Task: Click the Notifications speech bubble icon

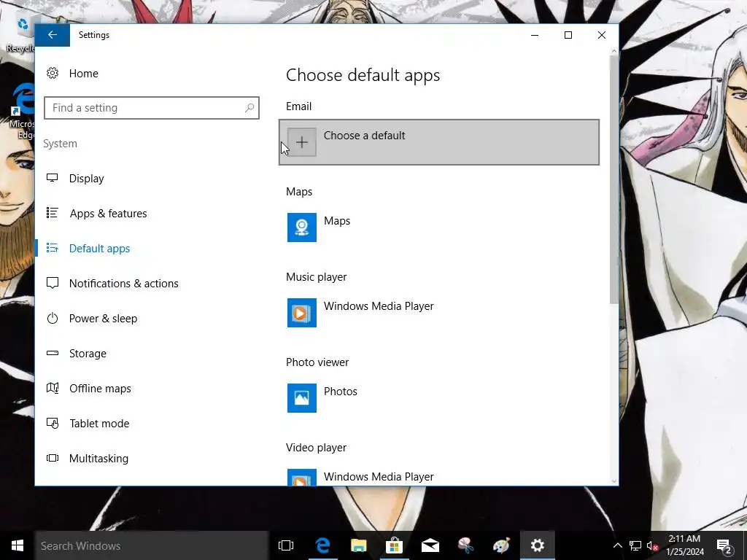Action: (x=53, y=284)
